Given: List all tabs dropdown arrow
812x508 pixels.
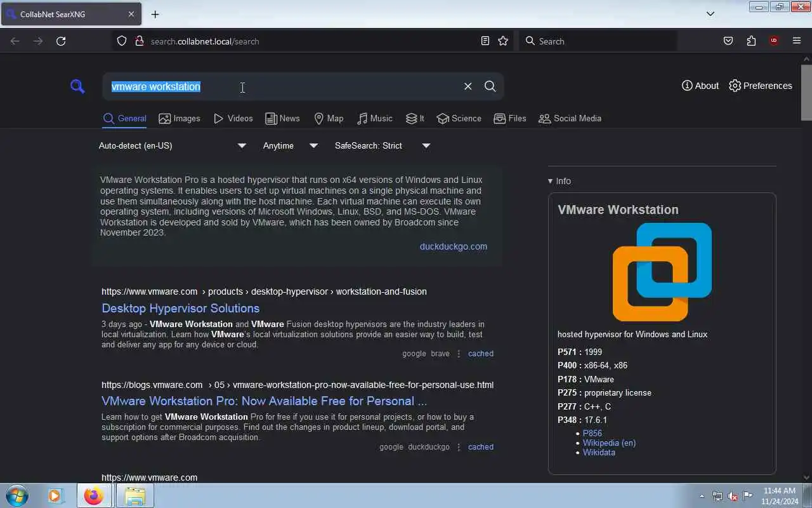Looking at the screenshot, I should tap(710, 14).
